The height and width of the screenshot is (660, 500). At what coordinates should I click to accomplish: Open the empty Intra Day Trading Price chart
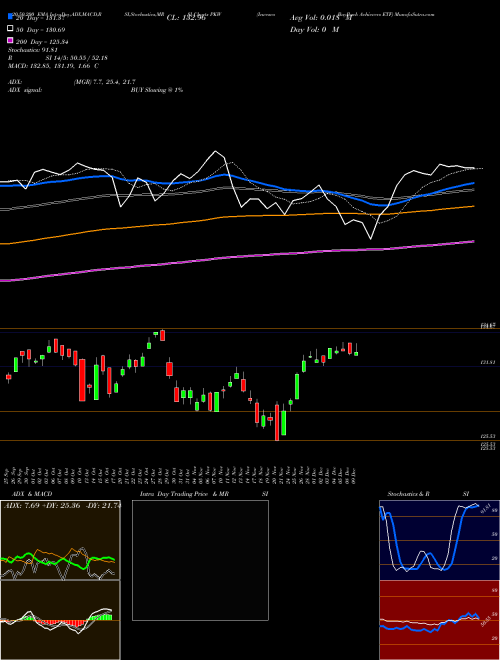[200, 560]
